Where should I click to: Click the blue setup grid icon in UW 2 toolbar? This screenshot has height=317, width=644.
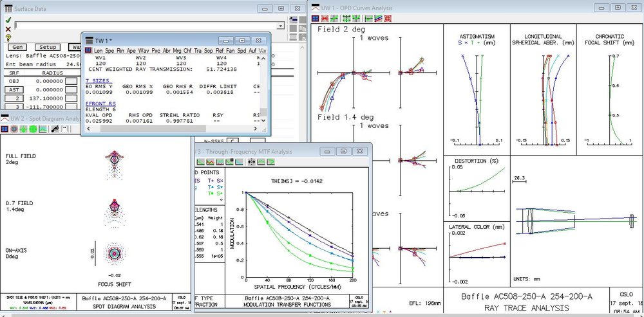(x=5, y=129)
